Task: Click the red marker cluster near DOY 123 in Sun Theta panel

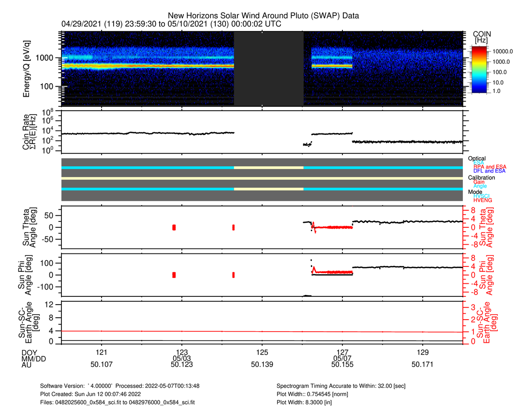Action: (x=174, y=227)
